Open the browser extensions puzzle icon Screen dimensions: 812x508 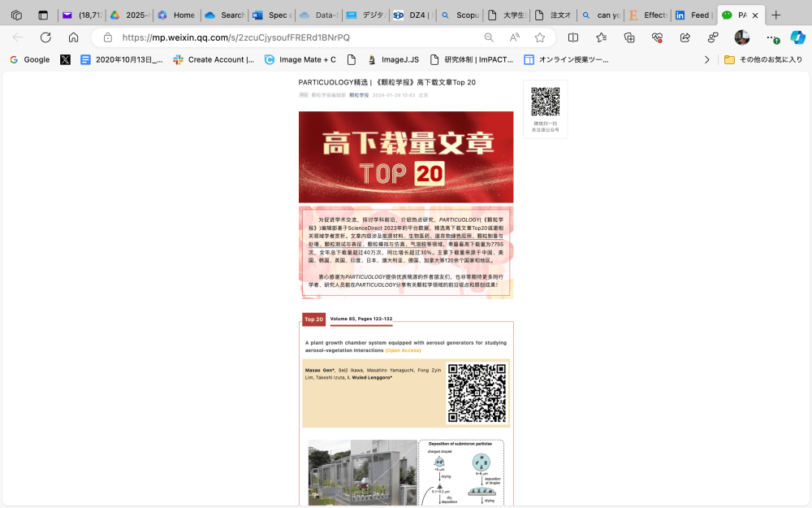pos(629,38)
